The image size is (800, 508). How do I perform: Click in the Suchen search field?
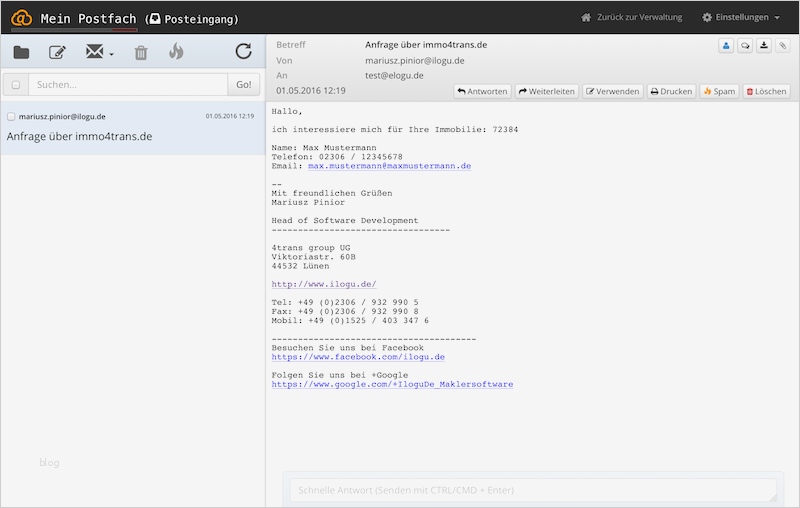pyautogui.click(x=127, y=85)
